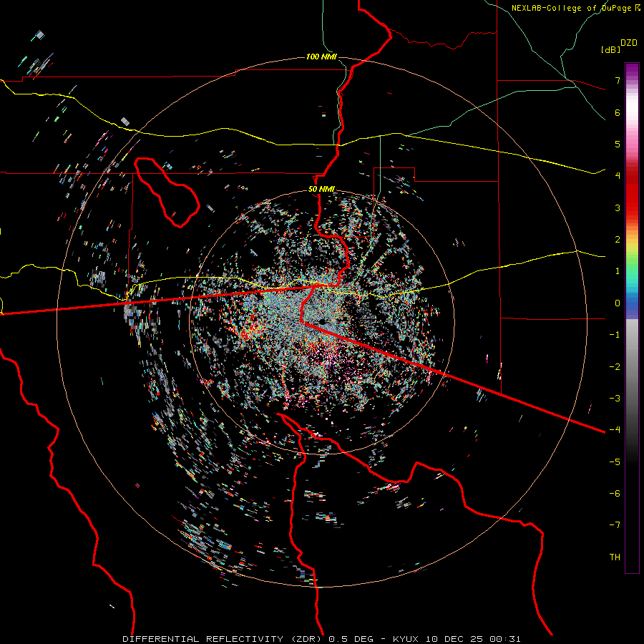Click the 0 value on the dB scale

pos(618,303)
